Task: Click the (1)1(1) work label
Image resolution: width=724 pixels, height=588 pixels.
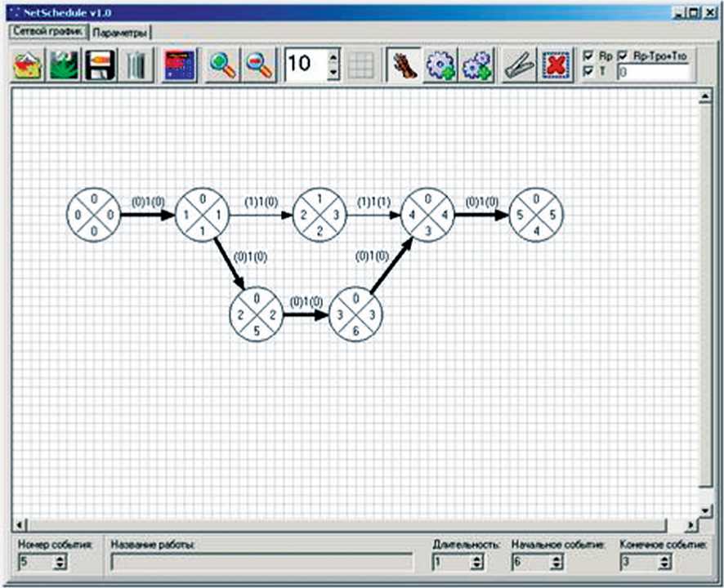Action: [x=373, y=203]
